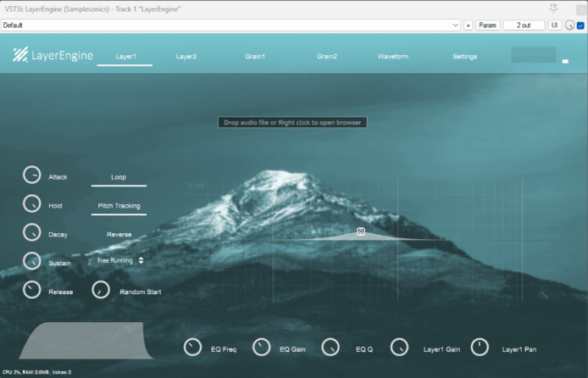Click the EQ Freq knob
This screenshot has height=378, width=588.
pos(193,347)
